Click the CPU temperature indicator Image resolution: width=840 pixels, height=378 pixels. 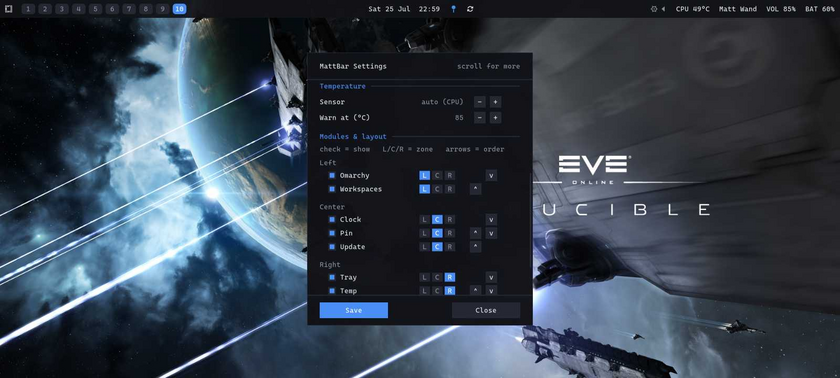tap(693, 9)
